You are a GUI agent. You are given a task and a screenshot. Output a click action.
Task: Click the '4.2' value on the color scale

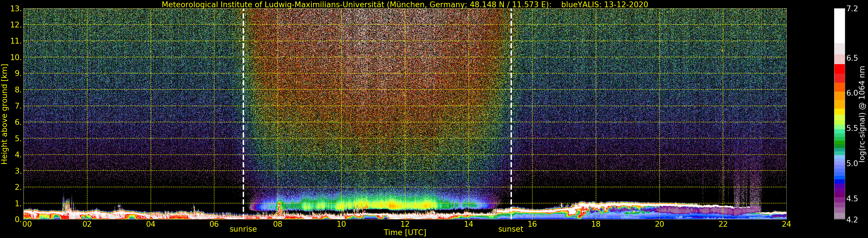[x=852, y=220]
